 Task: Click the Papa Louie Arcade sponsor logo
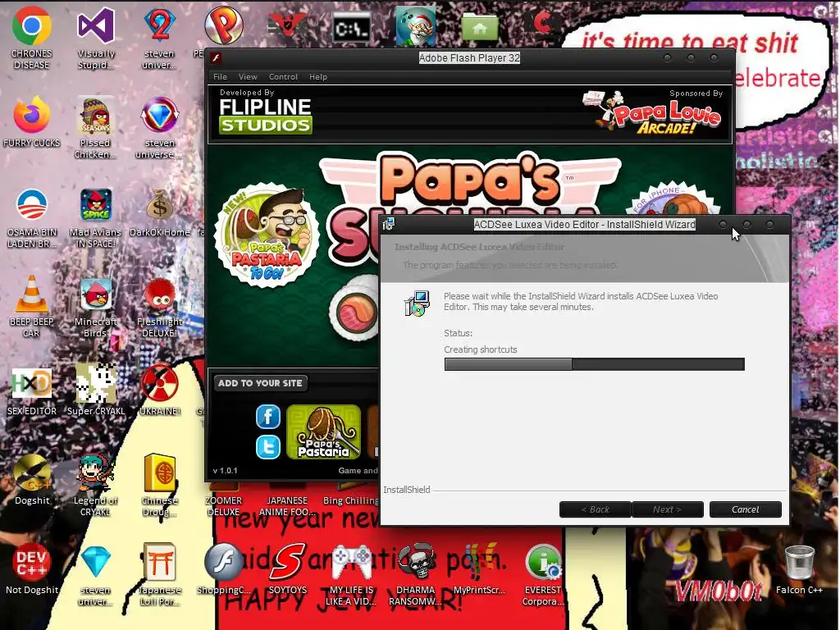point(652,112)
